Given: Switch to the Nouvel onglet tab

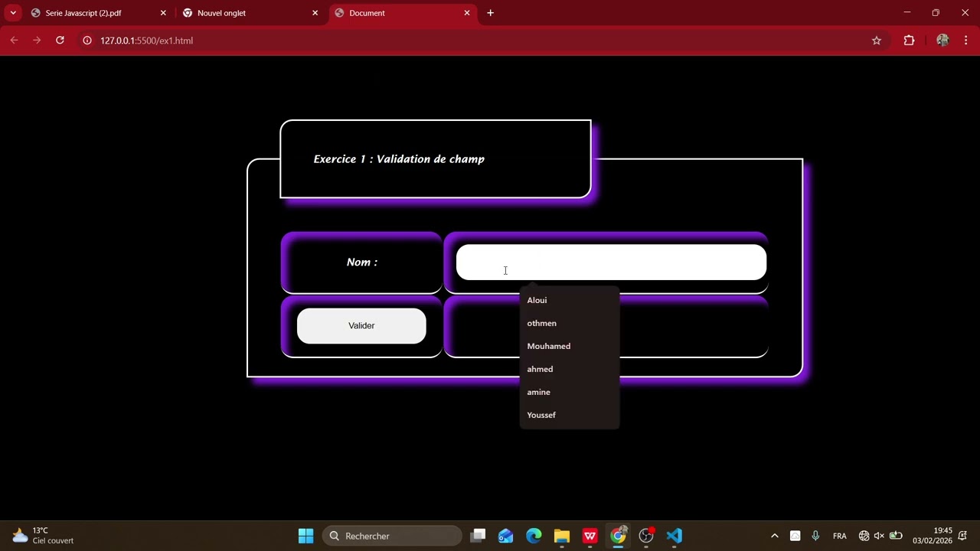Looking at the screenshot, I should pos(250,13).
